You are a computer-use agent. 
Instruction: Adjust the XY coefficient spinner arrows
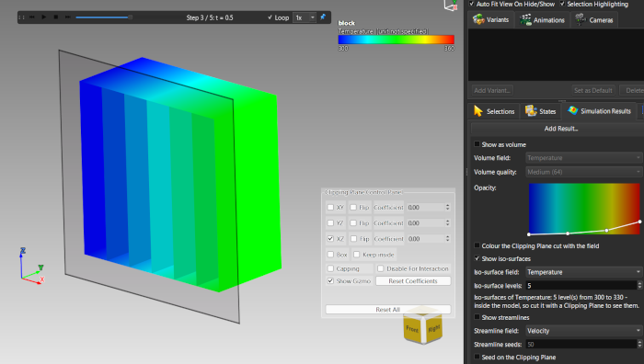pyautogui.click(x=448, y=207)
